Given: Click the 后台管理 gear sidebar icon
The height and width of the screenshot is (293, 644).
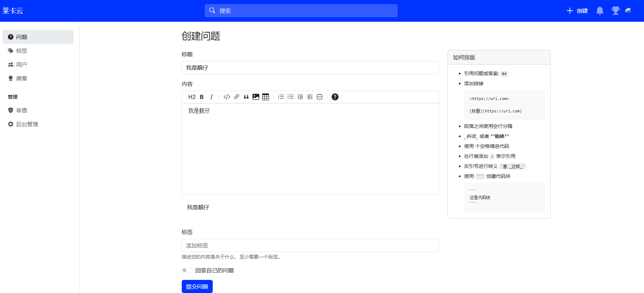Looking at the screenshot, I should pyautogui.click(x=11, y=124).
